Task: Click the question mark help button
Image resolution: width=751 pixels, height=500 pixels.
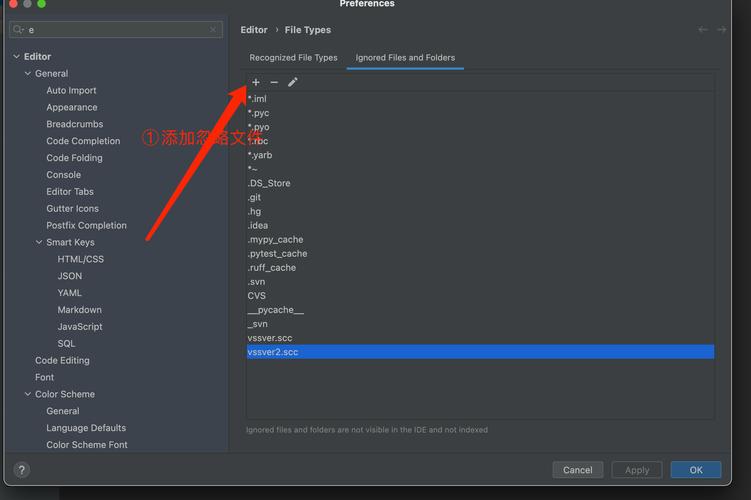Action: coord(21,469)
